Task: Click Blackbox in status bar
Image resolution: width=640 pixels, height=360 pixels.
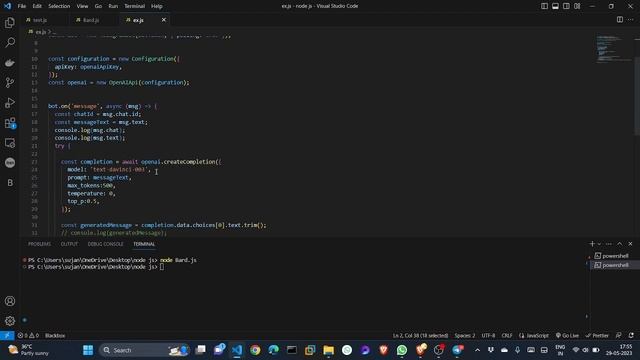Action: point(55,336)
